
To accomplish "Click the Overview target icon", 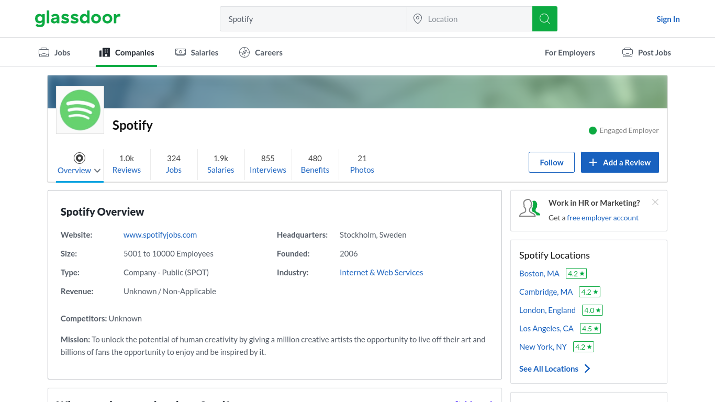I will [79, 158].
